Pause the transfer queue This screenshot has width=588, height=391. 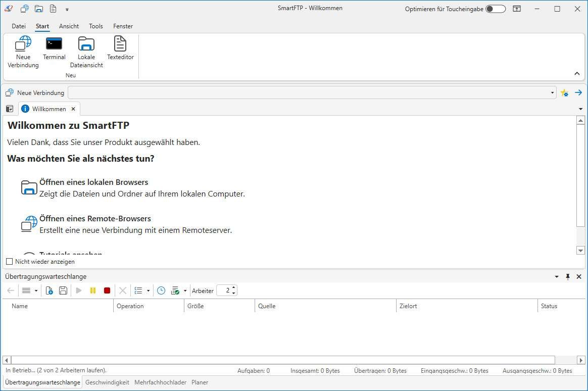93,290
